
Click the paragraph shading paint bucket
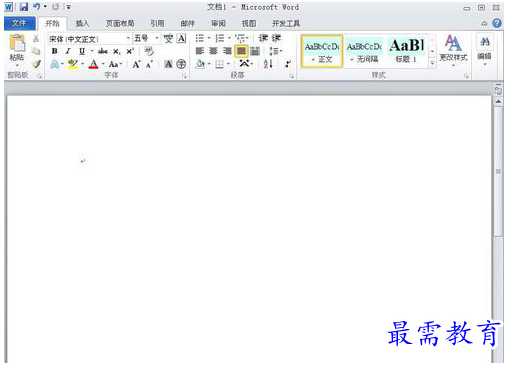pos(200,64)
